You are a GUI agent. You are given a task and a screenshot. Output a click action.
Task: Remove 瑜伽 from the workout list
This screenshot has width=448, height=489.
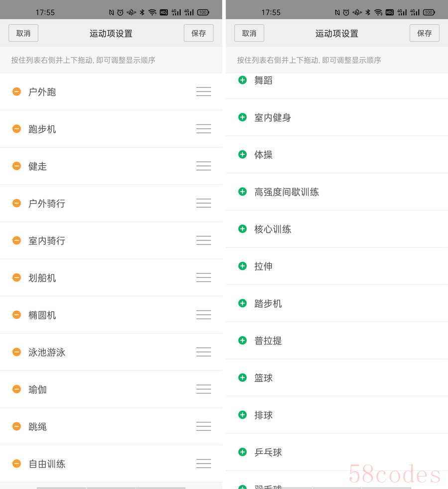(16, 389)
